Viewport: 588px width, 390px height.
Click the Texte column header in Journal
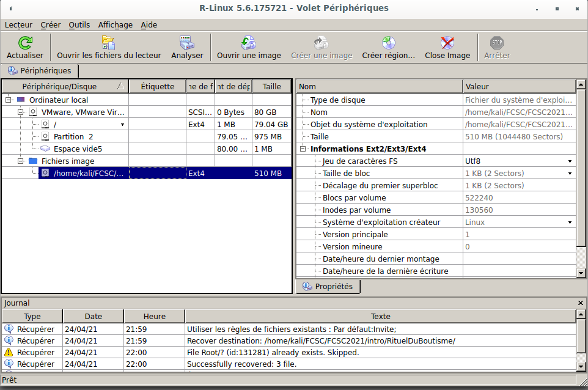(380, 316)
